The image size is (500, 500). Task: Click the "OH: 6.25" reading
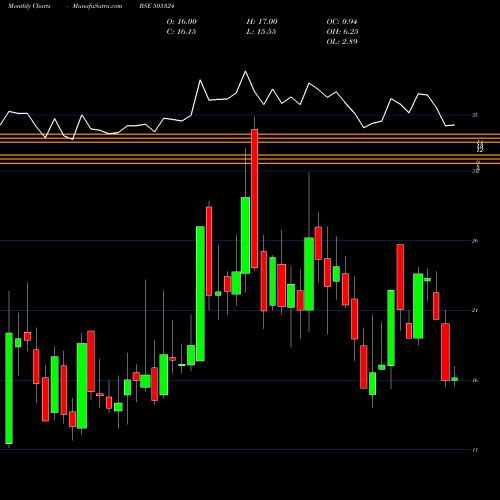tap(343, 32)
